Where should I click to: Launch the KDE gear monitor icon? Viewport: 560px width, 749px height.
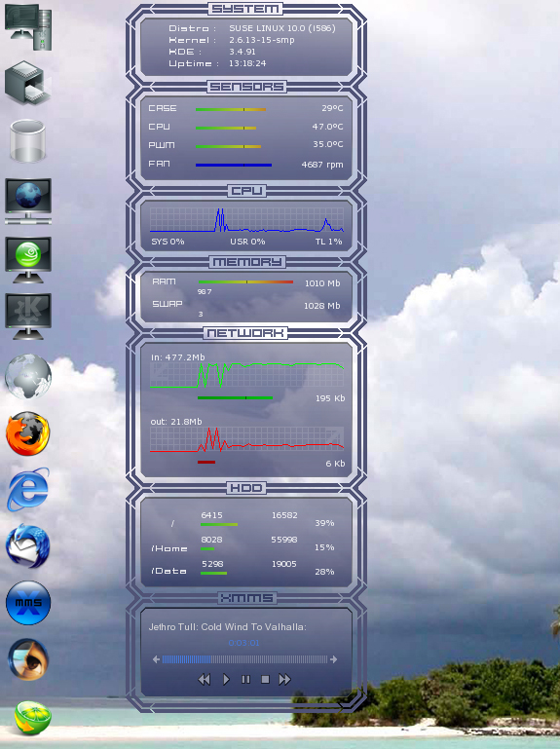tap(28, 317)
